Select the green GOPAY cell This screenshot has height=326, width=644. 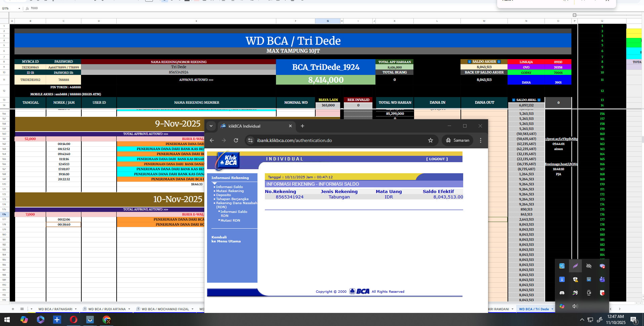pyautogui.click(x=526, y=73)
